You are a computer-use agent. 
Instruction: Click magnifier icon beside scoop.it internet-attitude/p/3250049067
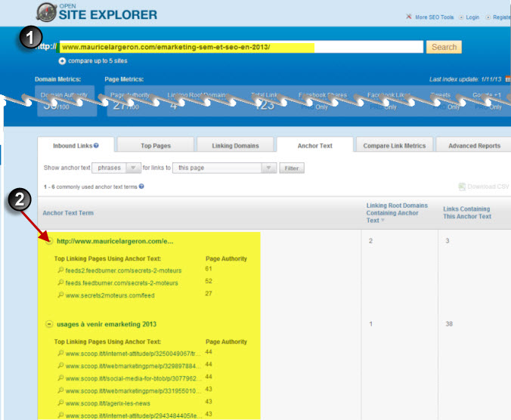click(x=60, y=353)
